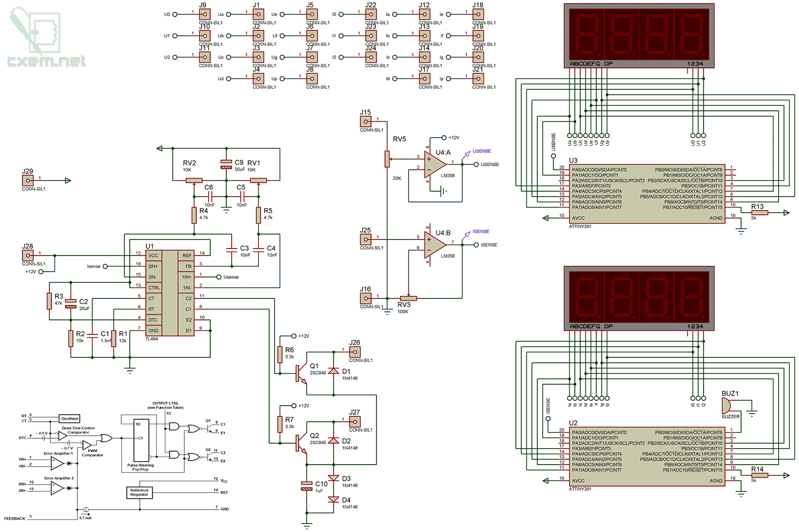Select diode D1 1N4148

click(x=334, y=371)
